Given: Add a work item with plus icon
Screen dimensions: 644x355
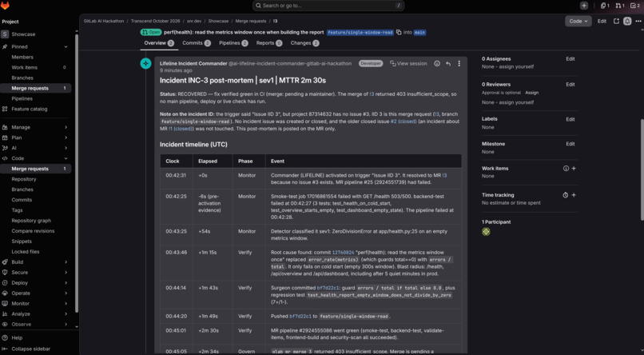Looking at the screenshot, I should click(574, 169).
